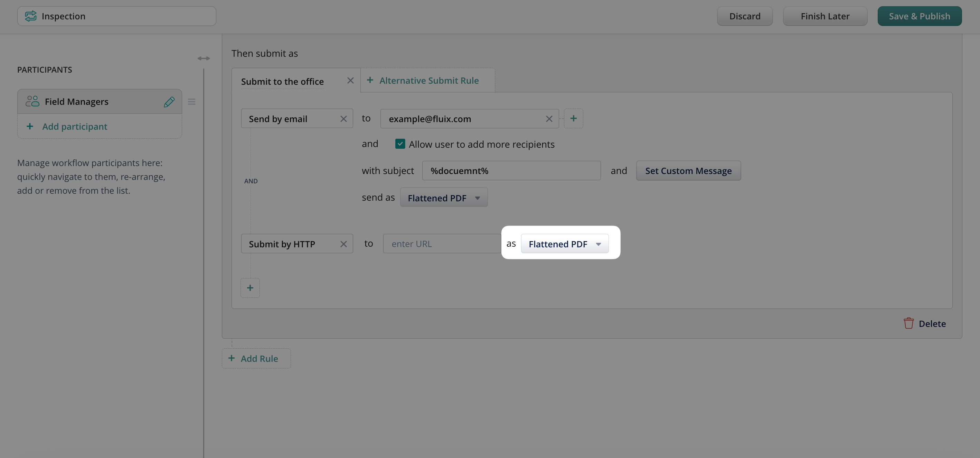Open the email send as Flattened PDF dropdown

(x=444, y=198)
